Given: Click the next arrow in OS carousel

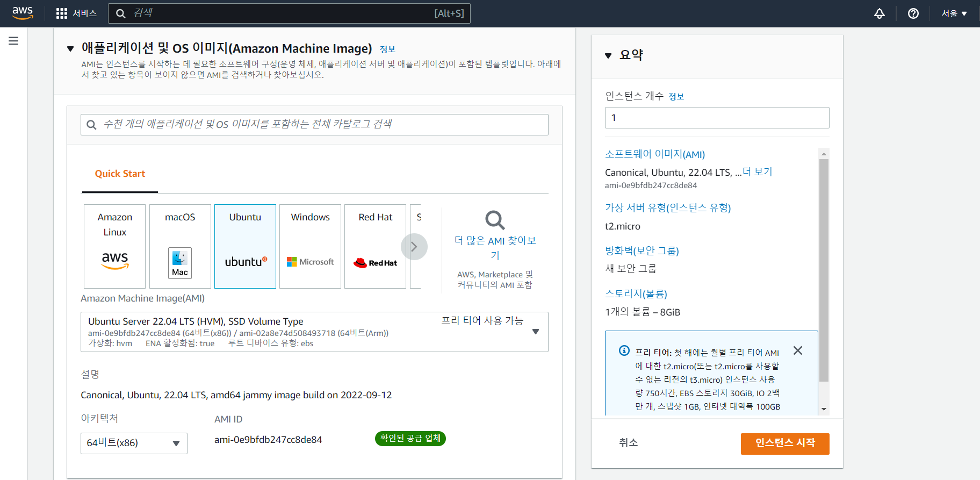Looking at the screenshot, I should tap(414, 247).
